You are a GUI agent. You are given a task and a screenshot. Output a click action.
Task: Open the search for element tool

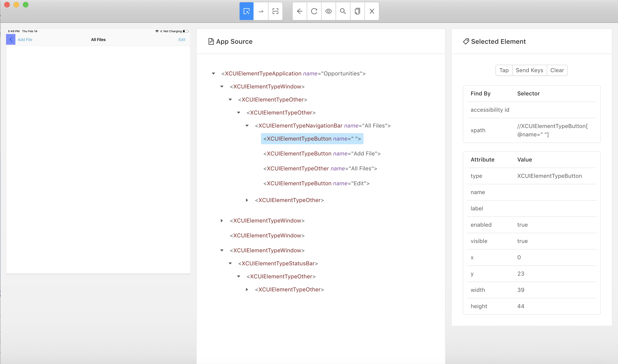click(343, 11)
